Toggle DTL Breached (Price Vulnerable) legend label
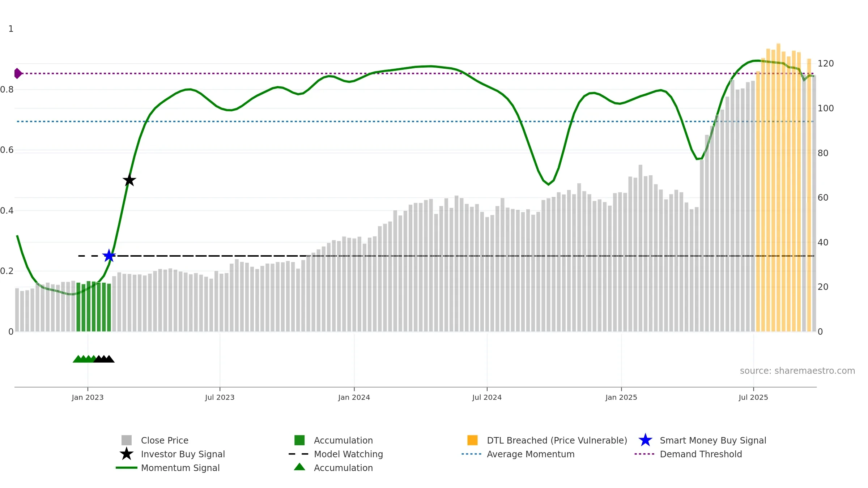Screen dimensions: 868x488 (x=557, y=440)
